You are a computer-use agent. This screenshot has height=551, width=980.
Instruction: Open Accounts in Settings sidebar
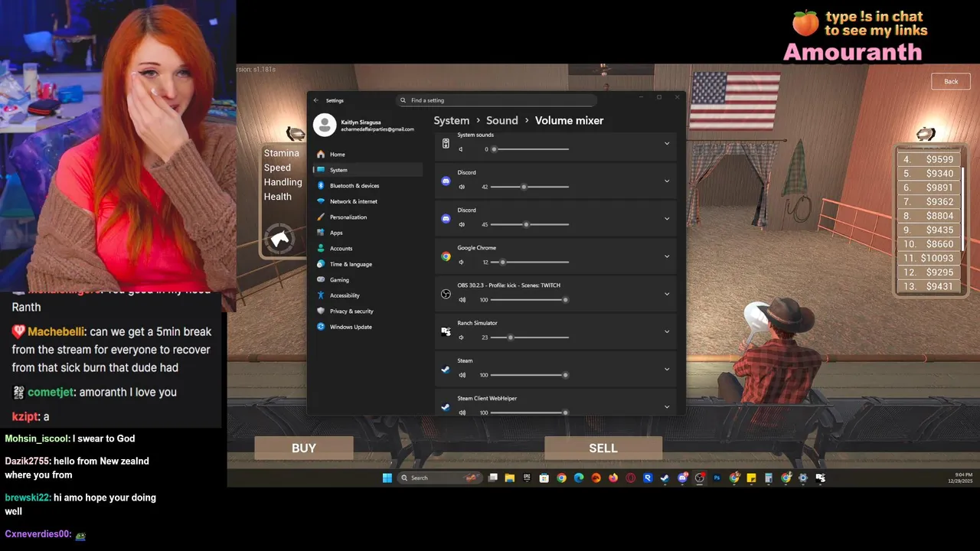(x=367, y=248)
